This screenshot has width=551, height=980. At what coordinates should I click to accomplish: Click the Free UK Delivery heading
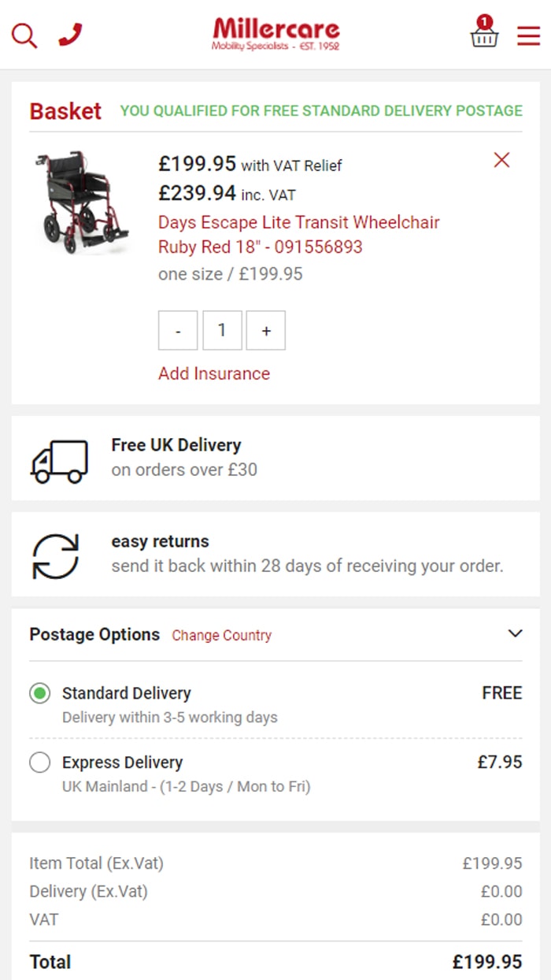(176, 445)
